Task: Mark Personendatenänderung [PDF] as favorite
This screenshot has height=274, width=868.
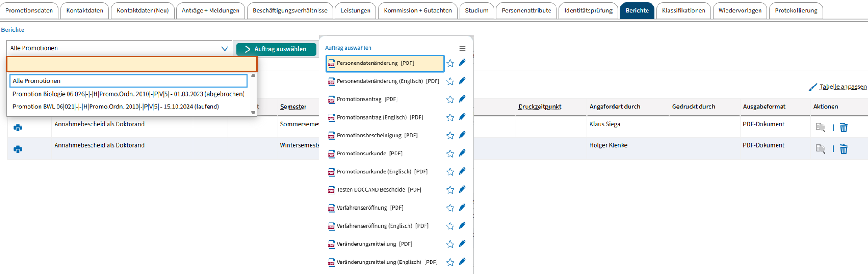Action: pos(450,63)
